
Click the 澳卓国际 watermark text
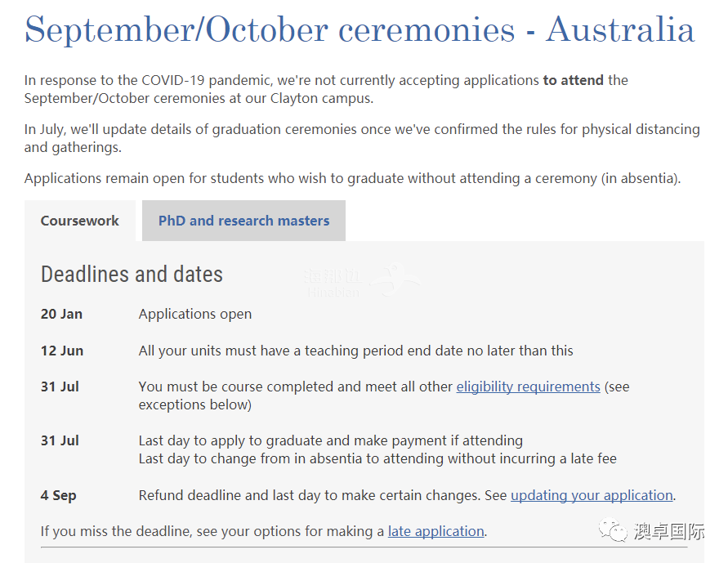click(x=668, y=531)
